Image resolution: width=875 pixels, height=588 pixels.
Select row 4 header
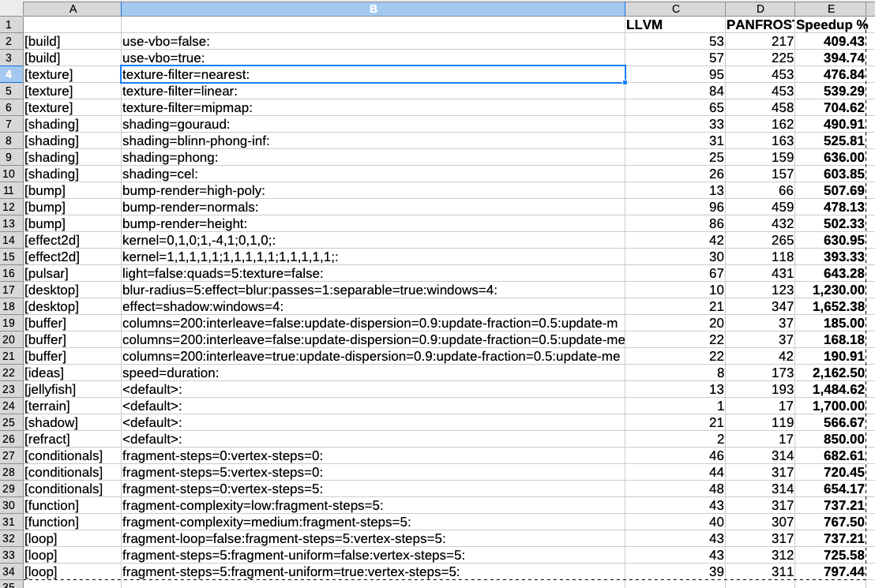pyautogui.click(x=11, y=74)
